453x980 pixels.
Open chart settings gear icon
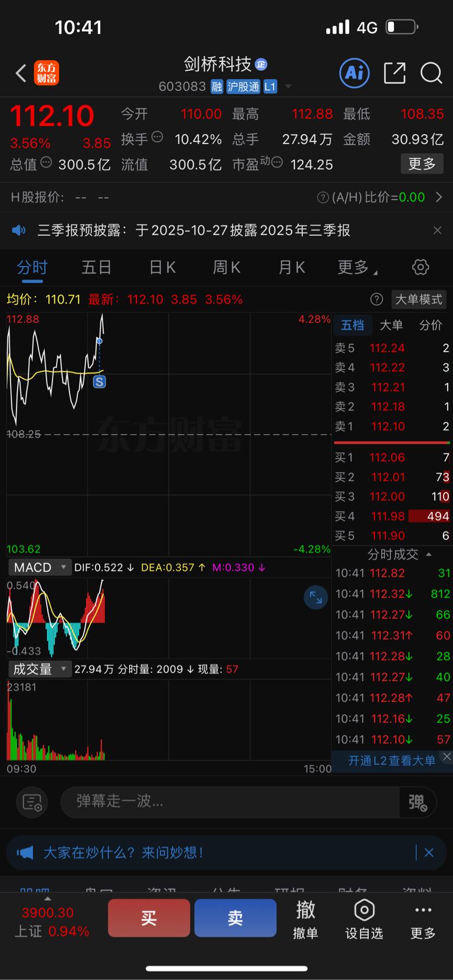click(x=421, y=267)
